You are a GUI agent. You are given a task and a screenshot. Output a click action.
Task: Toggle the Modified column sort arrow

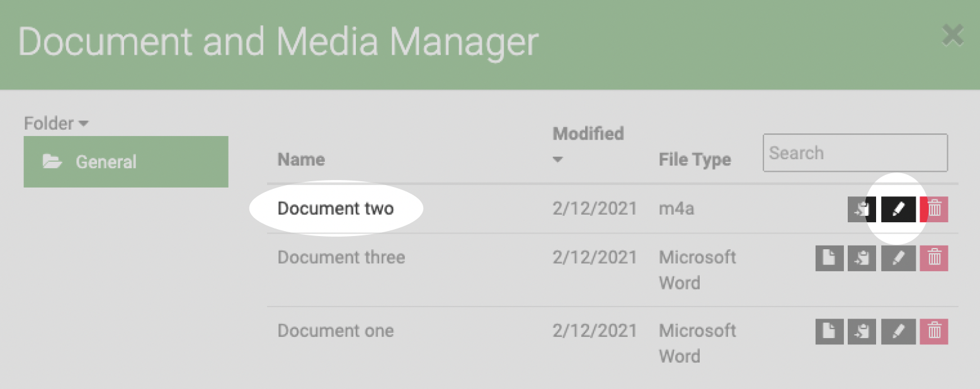[558, 160]
